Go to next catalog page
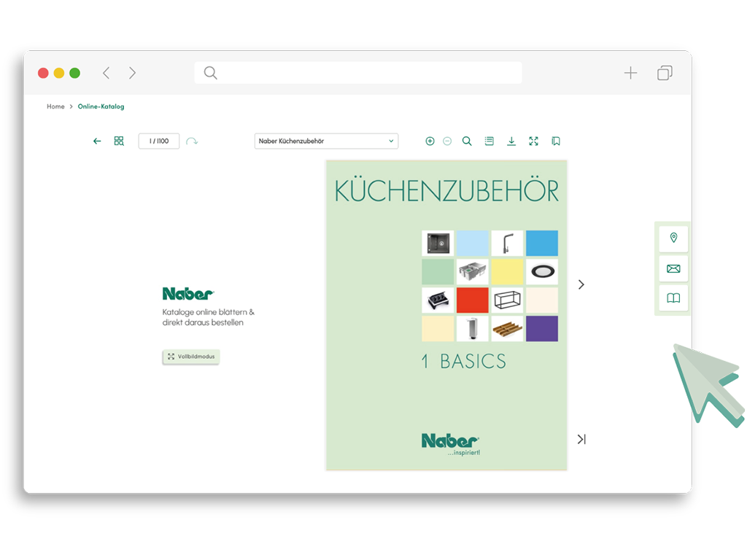 click(x=581, y=284)
